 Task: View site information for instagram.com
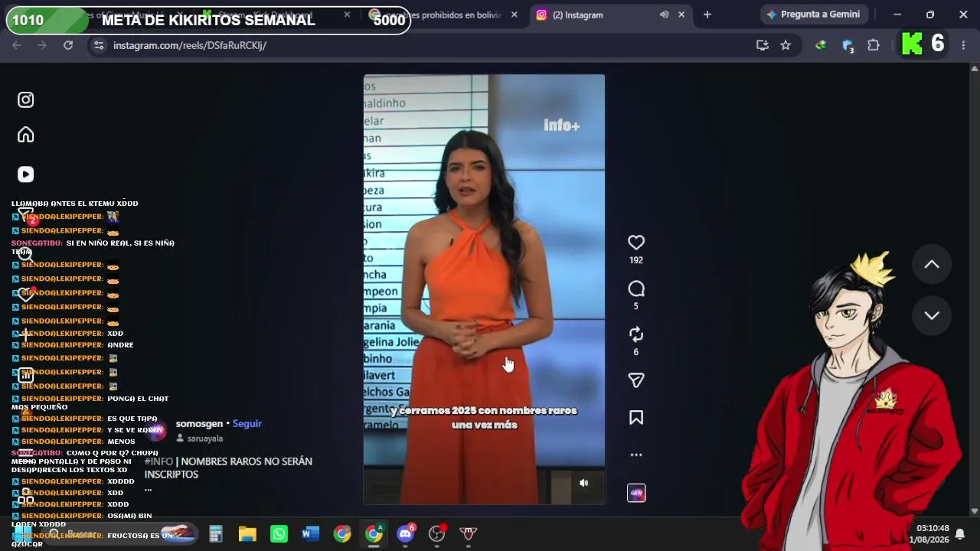tap(99, 45)
